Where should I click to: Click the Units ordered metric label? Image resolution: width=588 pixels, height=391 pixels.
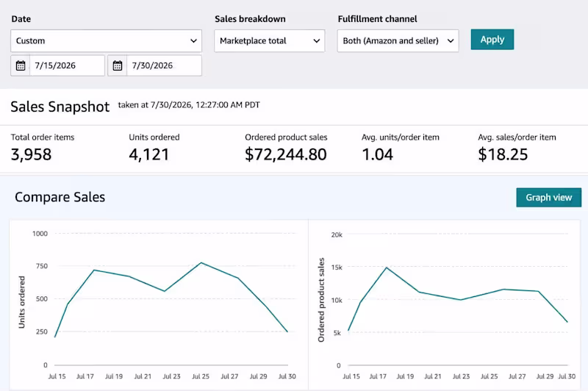pos(154,137)
